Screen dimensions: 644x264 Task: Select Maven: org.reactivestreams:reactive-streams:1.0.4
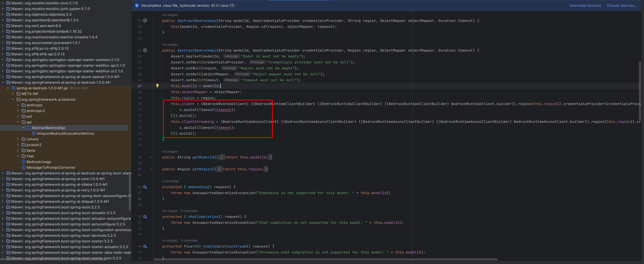(54, 37)
